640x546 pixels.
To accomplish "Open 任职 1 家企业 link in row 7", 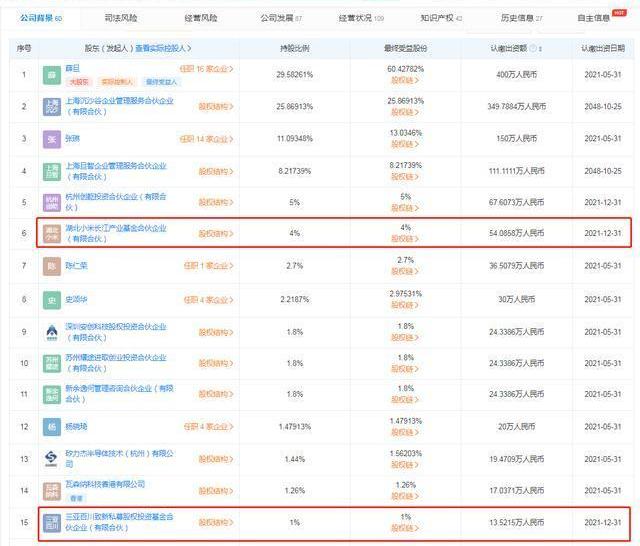I will pyautogui.click(x=209, y=266).
